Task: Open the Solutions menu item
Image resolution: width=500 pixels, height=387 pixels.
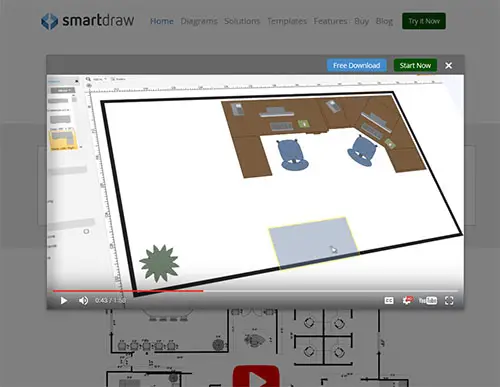Action: [x=242, y=21]
